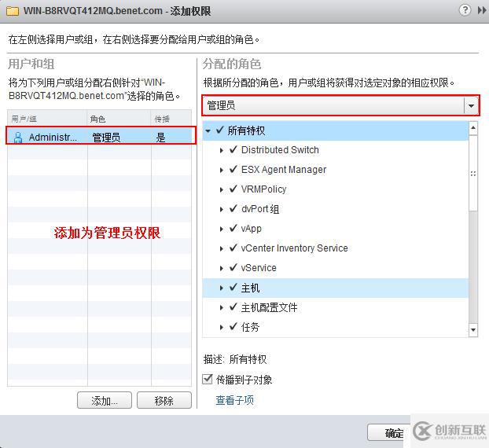This screenshot has width=489, height=448.
Task: Sort by 传播 column header
Action: 171,119
